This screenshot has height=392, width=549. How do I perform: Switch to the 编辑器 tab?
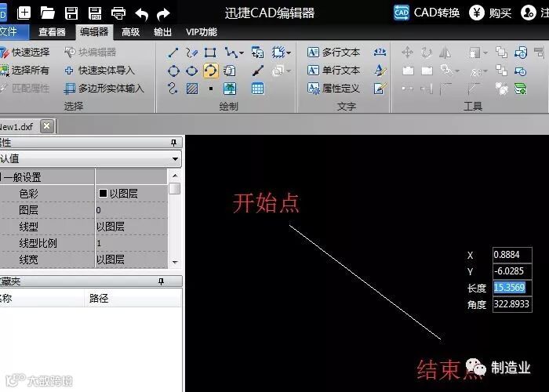click(94, 32)
